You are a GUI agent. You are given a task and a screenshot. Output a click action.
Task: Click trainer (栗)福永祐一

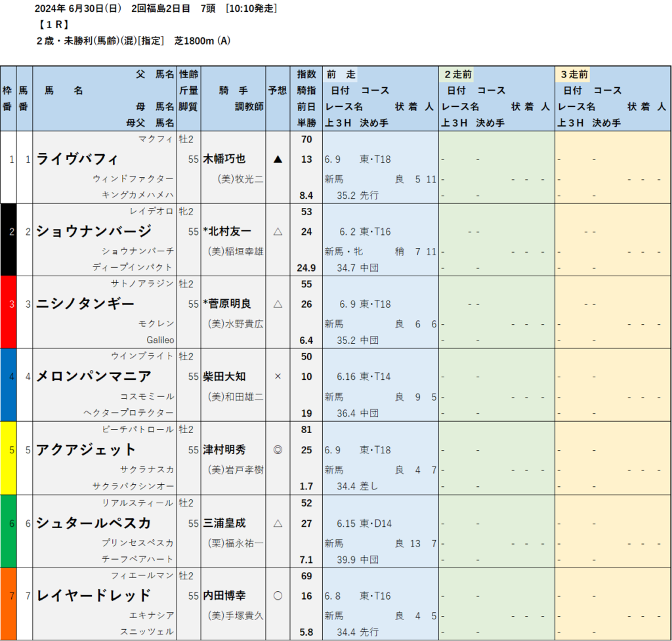coord(236,543)
